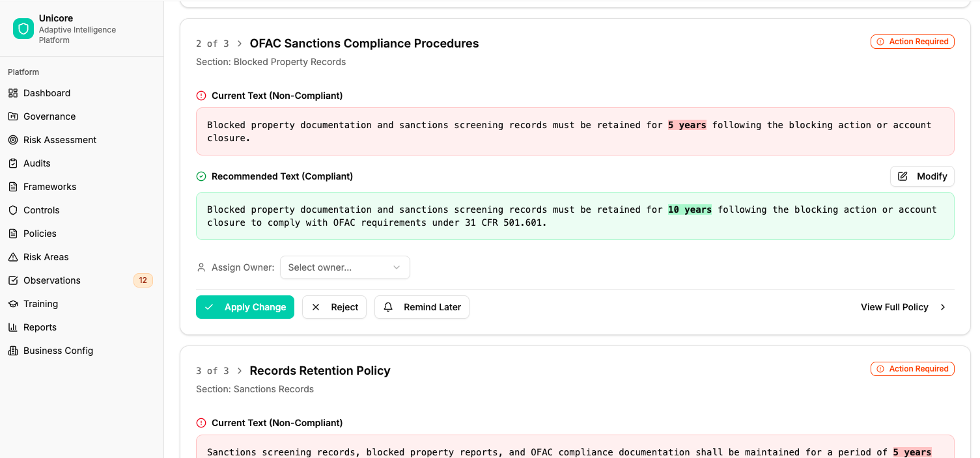Open the Select owner dropdown
This screenshot has height=458, width=980.
[344, 267]
